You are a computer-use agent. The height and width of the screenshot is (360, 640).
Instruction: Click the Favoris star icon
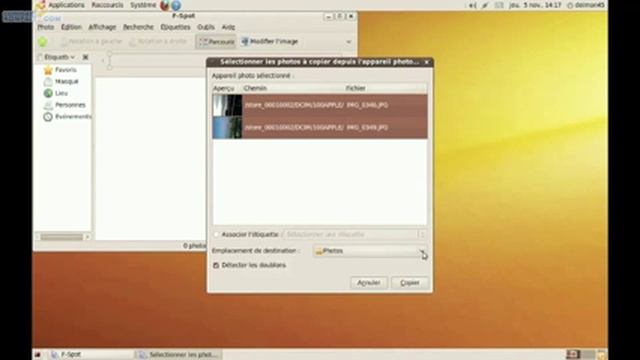[x=48, y=70]
